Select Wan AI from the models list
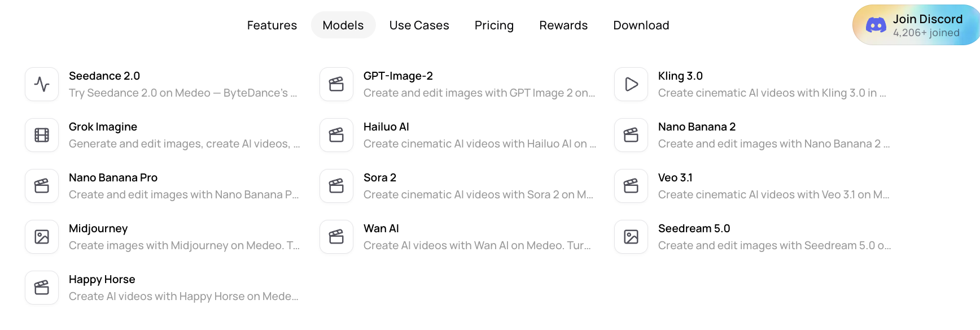This screenshot has width=980, height=330. [457, 237]
